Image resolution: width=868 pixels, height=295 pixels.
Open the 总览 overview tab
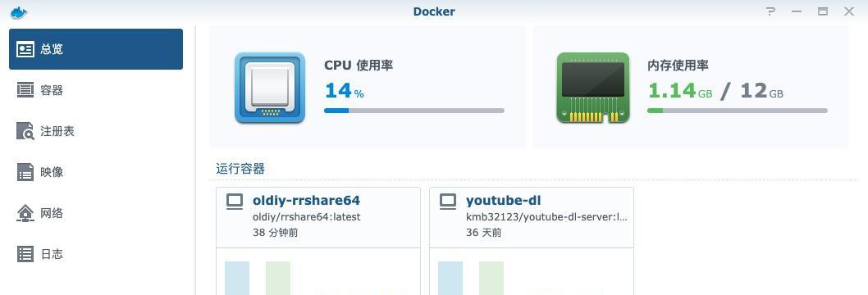coord(96,49)
